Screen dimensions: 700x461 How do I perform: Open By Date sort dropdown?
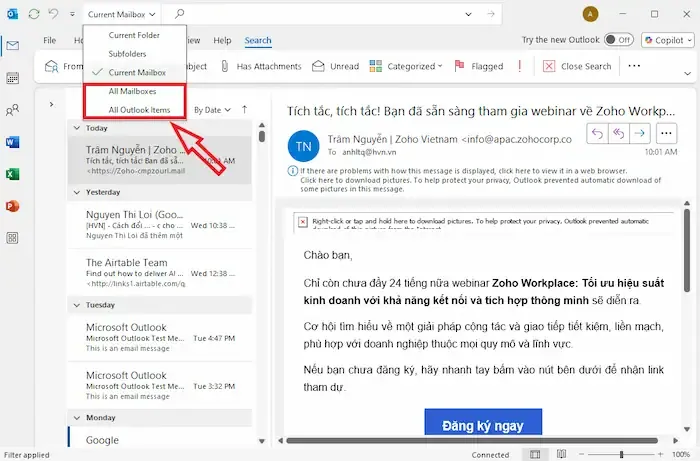(212, 110)
